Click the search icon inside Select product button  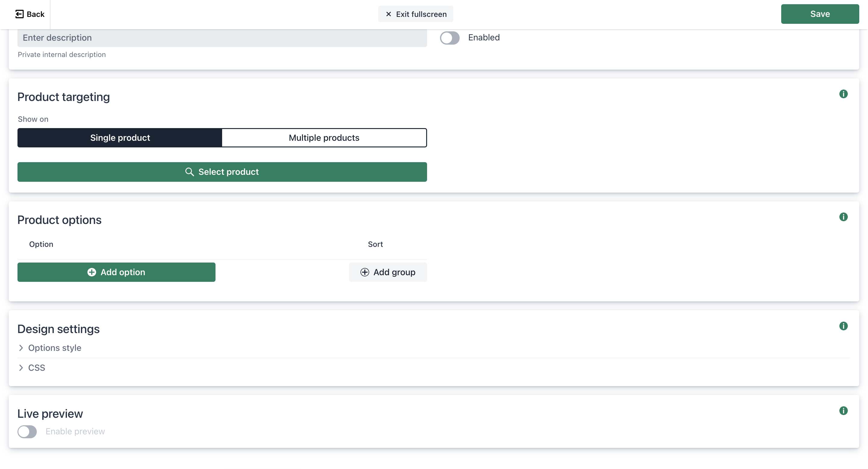tap(190, 172)
